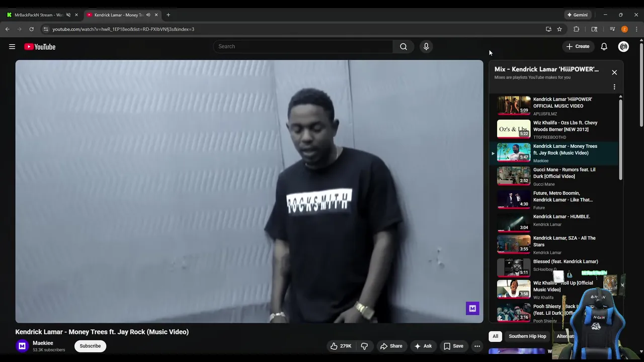Play Pooh Shiesty 3:16 video thumbnail

[514, 312]
